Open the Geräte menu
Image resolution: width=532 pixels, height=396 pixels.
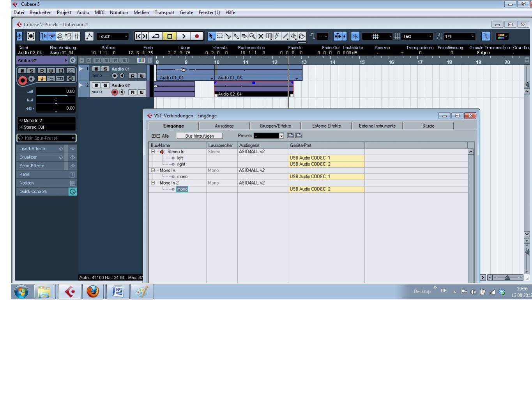[x=186, y=12]
